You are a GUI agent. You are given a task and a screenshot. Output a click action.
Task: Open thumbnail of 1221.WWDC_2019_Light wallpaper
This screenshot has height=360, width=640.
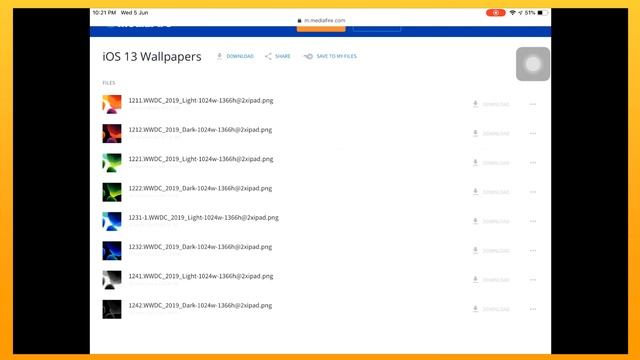coord(112,163)
